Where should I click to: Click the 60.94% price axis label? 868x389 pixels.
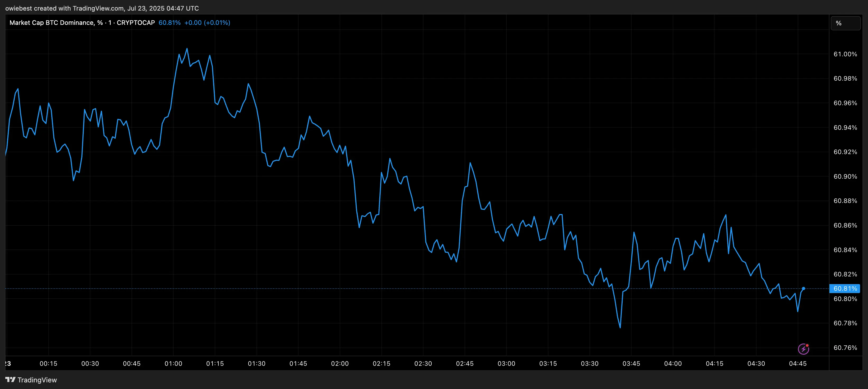pos(845,128)
